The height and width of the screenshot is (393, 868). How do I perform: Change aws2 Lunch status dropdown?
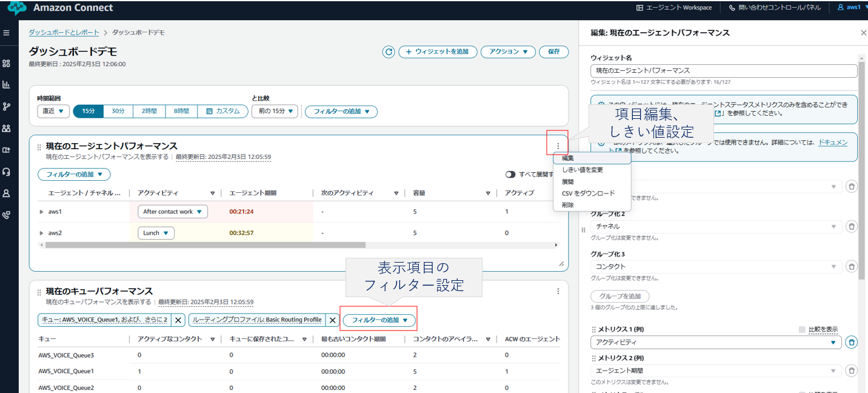click(x=156, y=233)
